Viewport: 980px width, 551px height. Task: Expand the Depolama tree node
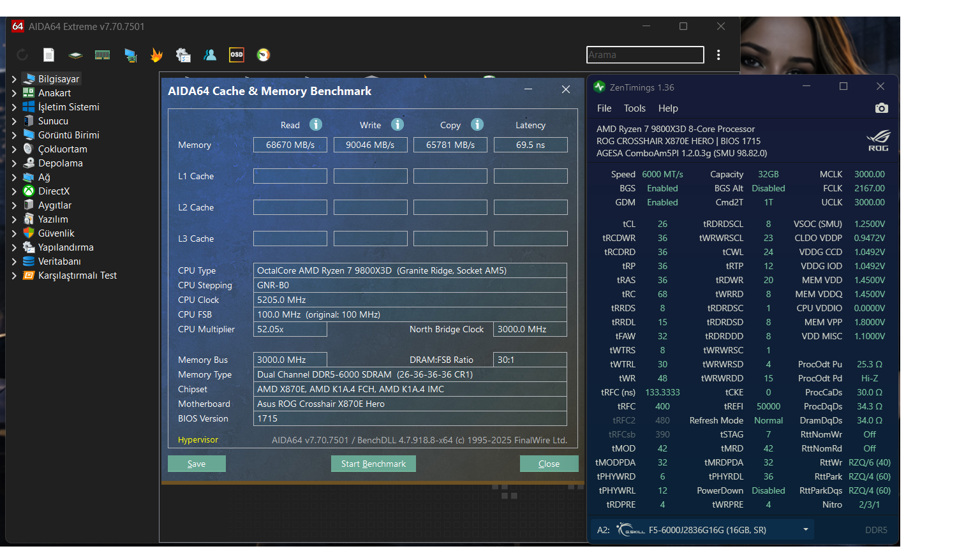(x=14, y=163)
